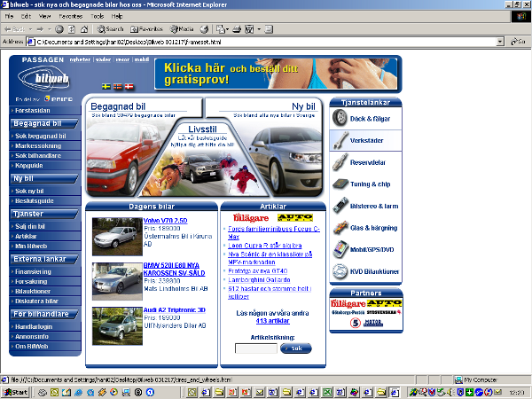Open the Verkstäder wrench icon link

(x=340, y=140)
